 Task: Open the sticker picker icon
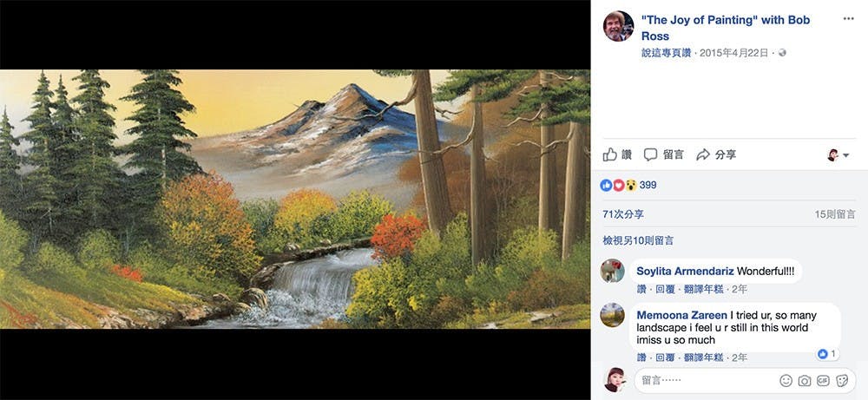coord(841,380)
